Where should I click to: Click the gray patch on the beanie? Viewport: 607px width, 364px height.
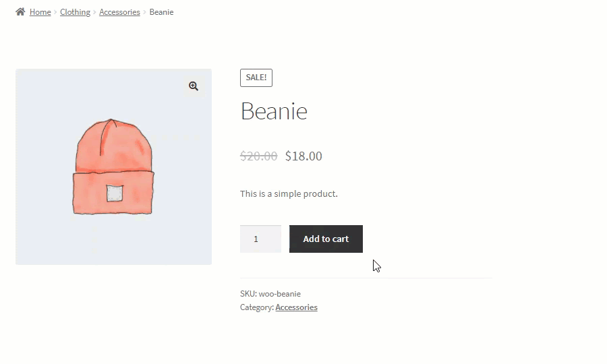point(115,193)
